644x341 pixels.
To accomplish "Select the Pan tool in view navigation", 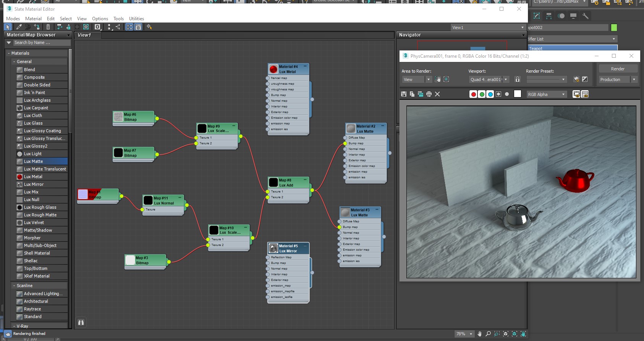I will click(479, 334).
